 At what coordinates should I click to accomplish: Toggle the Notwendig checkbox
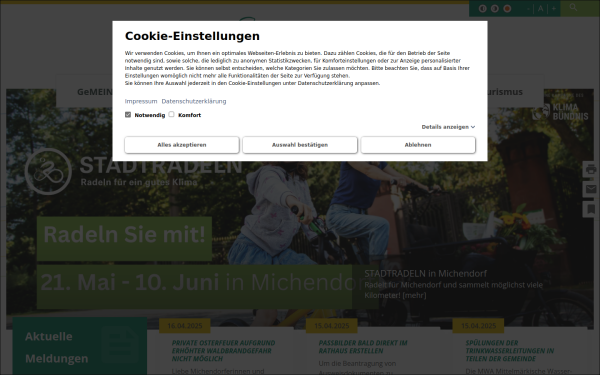128,114
